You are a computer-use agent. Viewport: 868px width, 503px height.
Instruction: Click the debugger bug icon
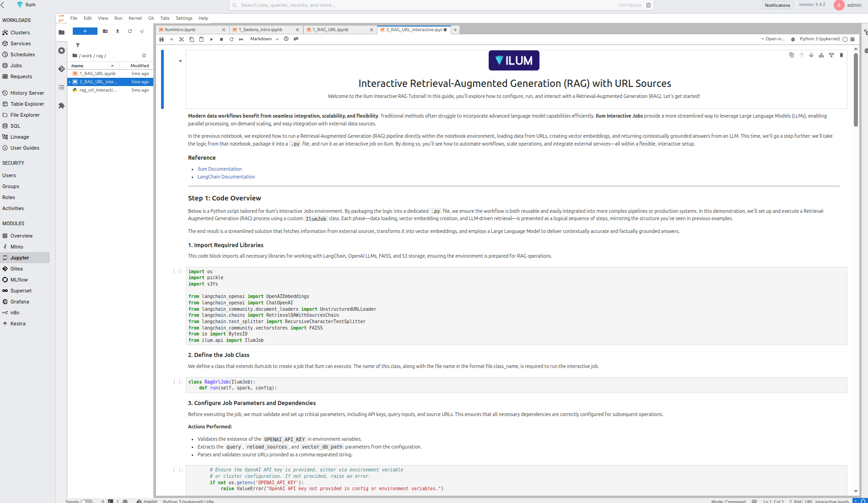[x=793, y=39]
